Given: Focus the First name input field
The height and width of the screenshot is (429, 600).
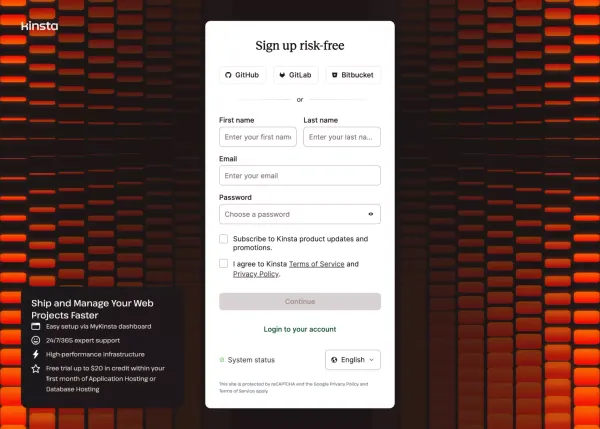Looking at the screenshot, I should pos(258,137).
